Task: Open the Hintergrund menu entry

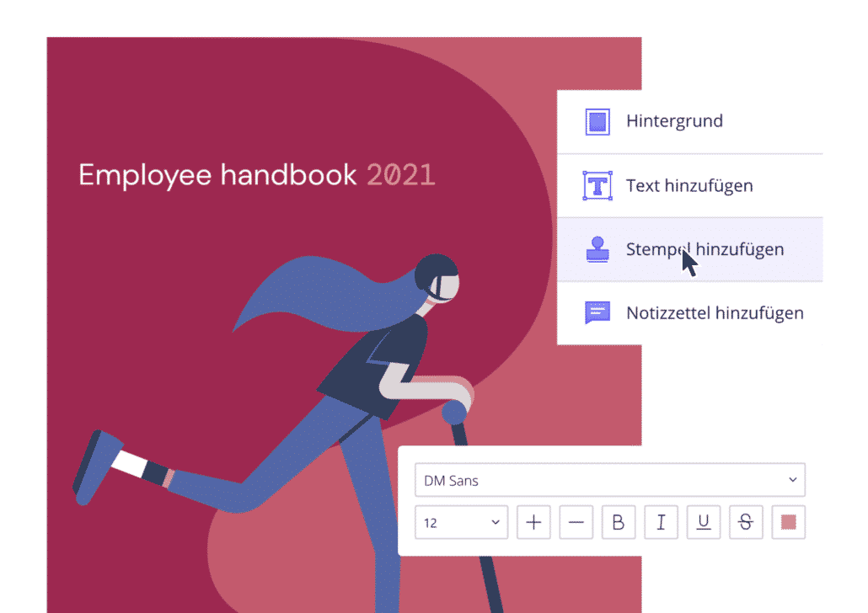Action: pos(689,122)
